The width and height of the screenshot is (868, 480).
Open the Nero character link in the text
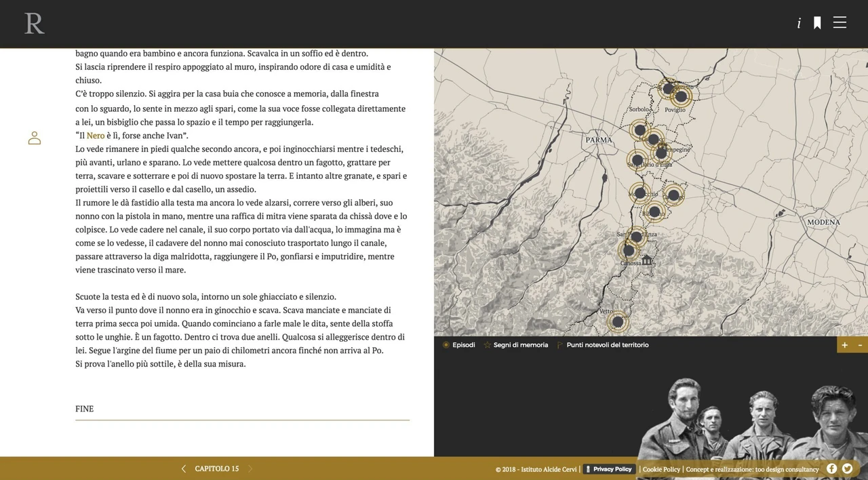[96, 136]
